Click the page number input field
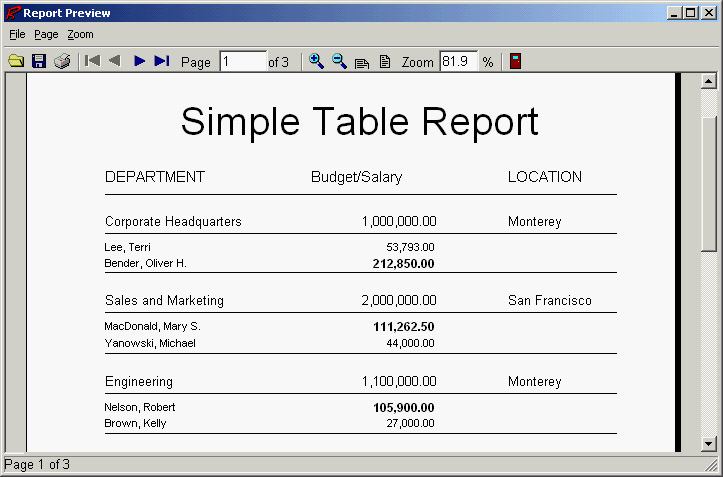Viewport: 723px width, 477px height. coord(242,62)
